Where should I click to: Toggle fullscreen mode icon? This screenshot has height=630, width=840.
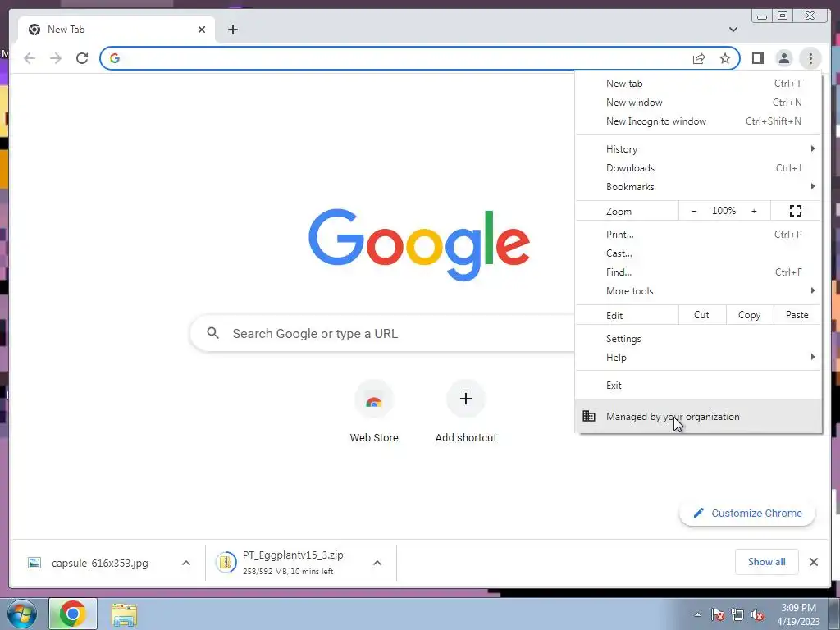point(796,211)
